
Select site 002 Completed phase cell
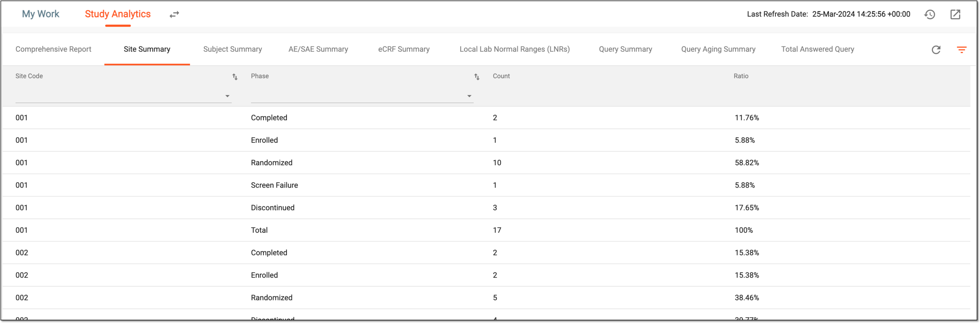pos(269,253)
